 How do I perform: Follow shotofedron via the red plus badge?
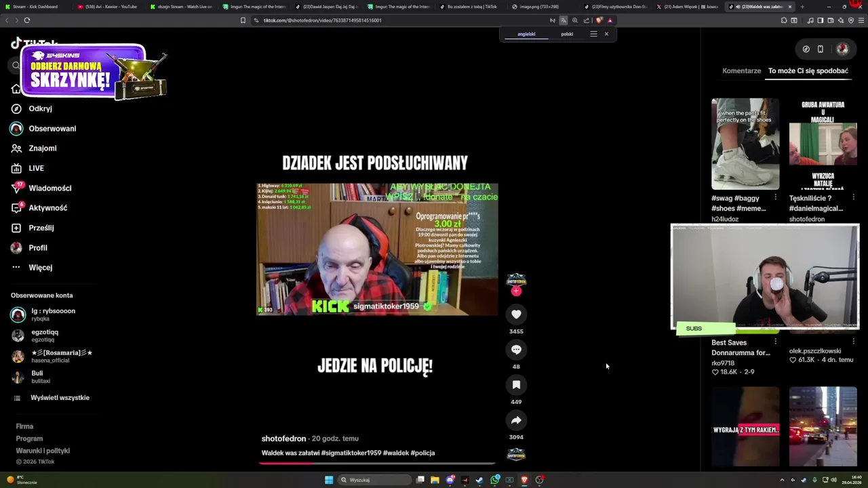(x=516, y=291)
